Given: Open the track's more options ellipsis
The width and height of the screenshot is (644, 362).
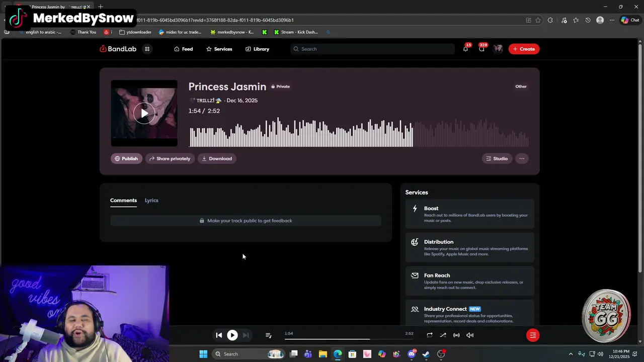Looking at the screenshot, I should point(522,158).
